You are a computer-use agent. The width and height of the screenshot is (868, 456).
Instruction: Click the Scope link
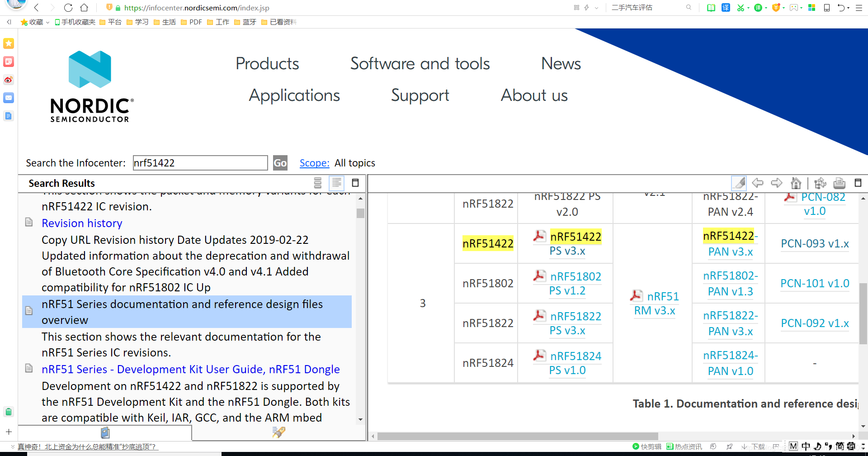pyautogui.click(x=314, y=163)
